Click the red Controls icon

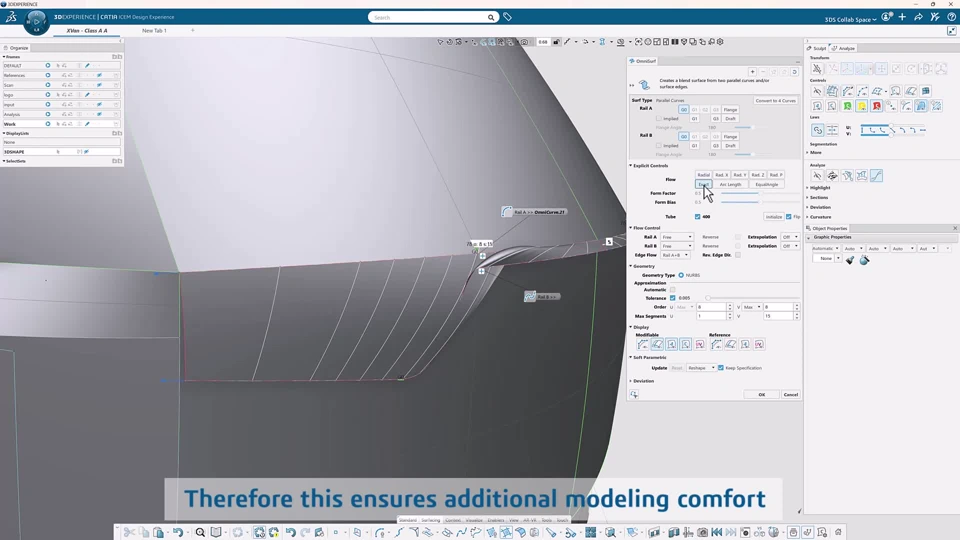877,107
